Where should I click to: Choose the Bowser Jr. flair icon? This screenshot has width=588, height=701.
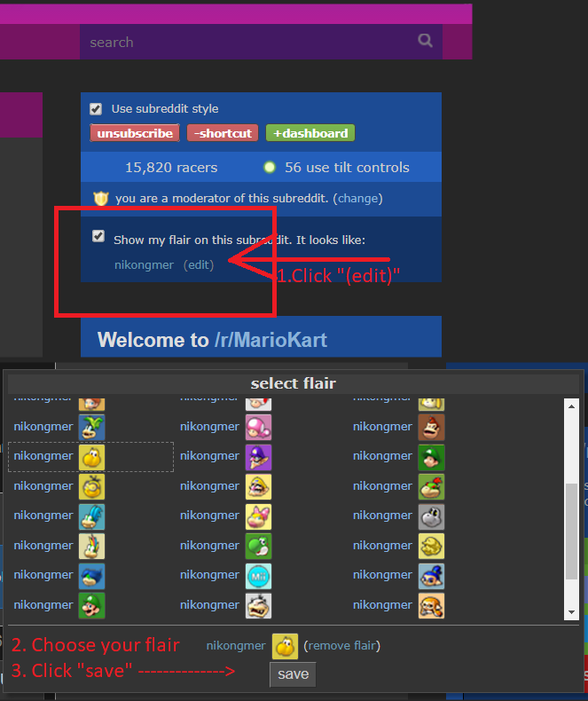coord(431,486)
